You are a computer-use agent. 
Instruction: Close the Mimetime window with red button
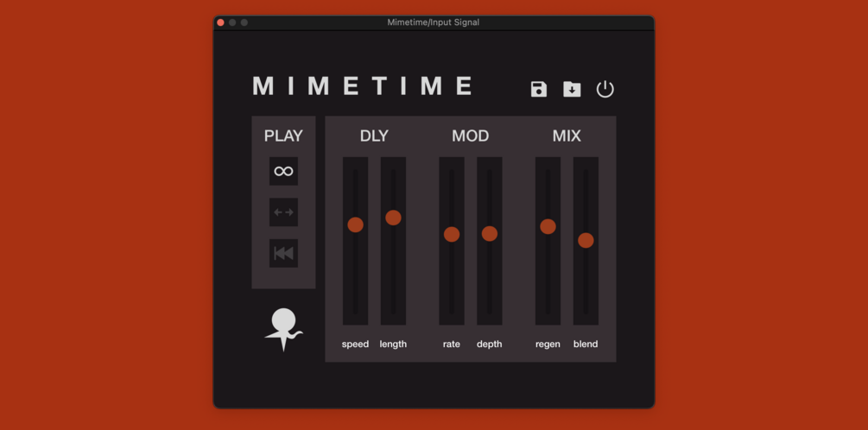click(220, 22)
